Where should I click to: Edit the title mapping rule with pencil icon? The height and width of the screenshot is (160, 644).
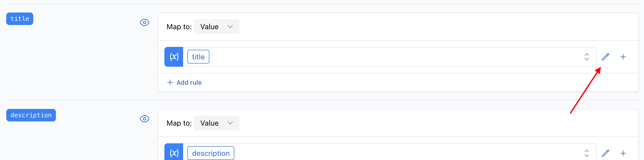coord(606,57)
